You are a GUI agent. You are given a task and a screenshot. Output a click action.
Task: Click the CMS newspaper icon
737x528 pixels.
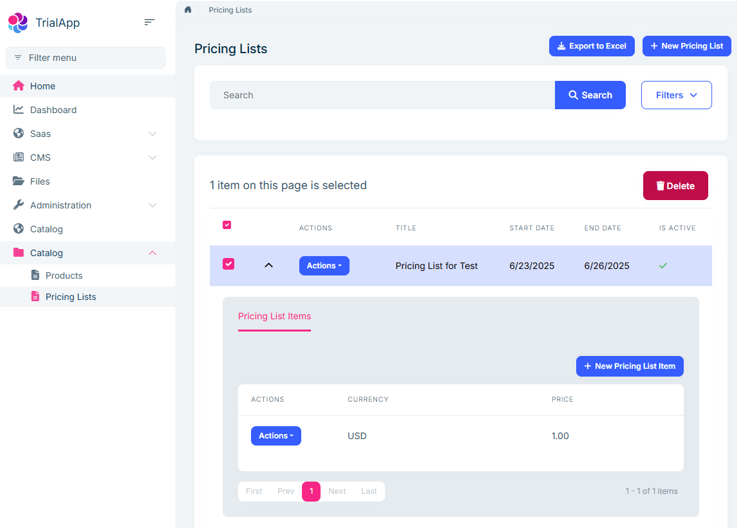[x=18, y=157]
